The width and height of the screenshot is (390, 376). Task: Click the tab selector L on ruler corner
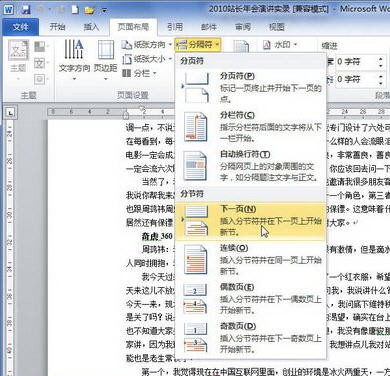10,113
